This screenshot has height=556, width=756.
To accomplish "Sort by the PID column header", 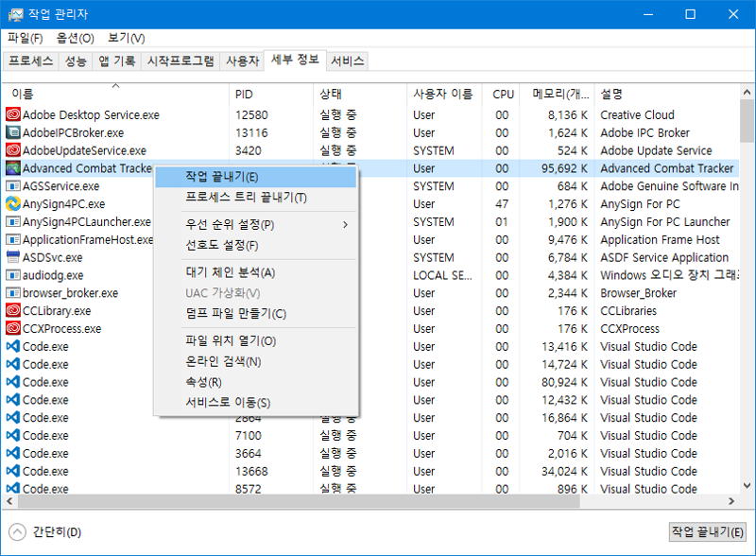I will (x=271, y=95).
